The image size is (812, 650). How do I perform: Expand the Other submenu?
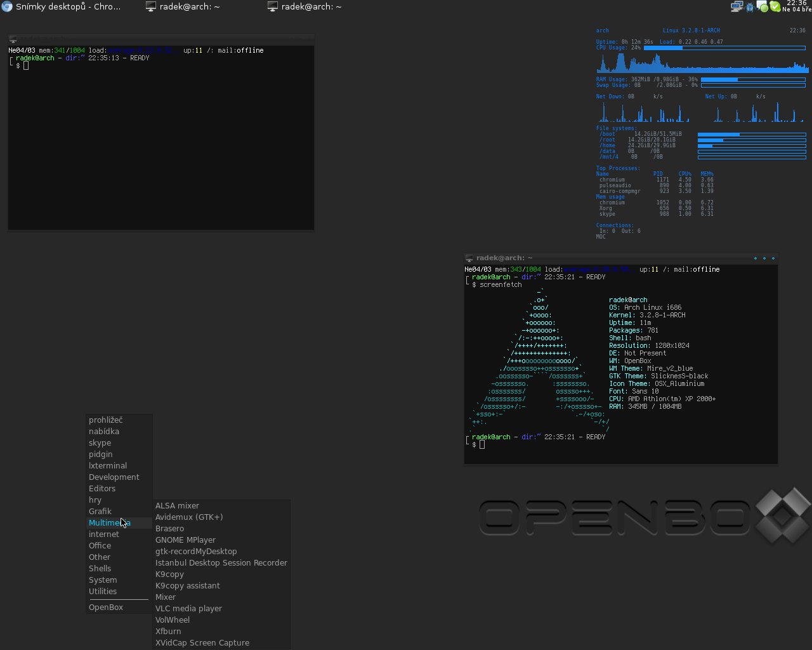point(119,557)
